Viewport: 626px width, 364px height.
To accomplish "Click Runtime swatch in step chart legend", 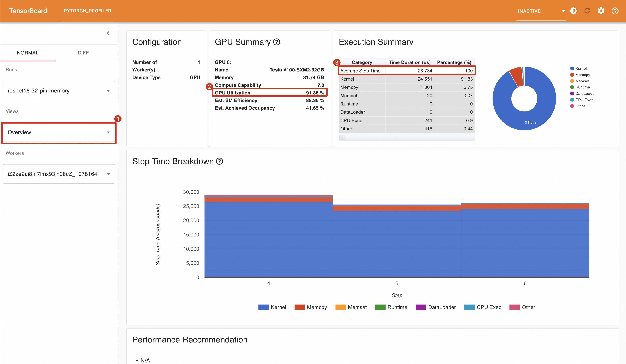I will coord(380,307).
